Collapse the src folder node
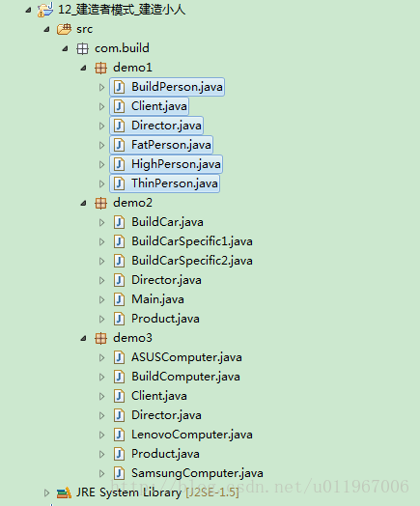 pos(46,30)
